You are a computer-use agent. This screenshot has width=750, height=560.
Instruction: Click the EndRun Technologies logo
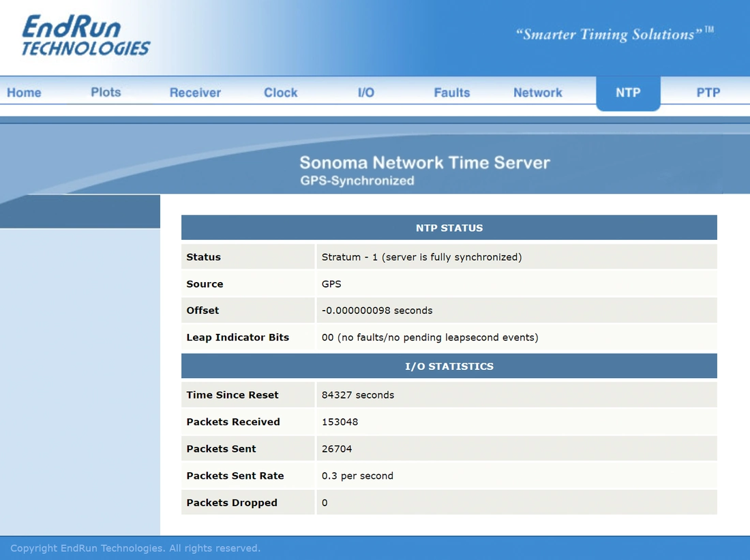click(x=86, y=35)
